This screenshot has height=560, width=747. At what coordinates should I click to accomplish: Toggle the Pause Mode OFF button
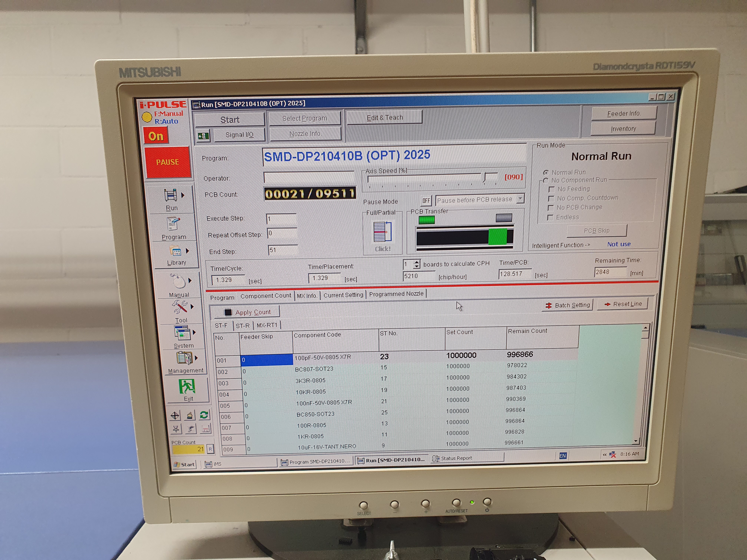tap(426, 201)
